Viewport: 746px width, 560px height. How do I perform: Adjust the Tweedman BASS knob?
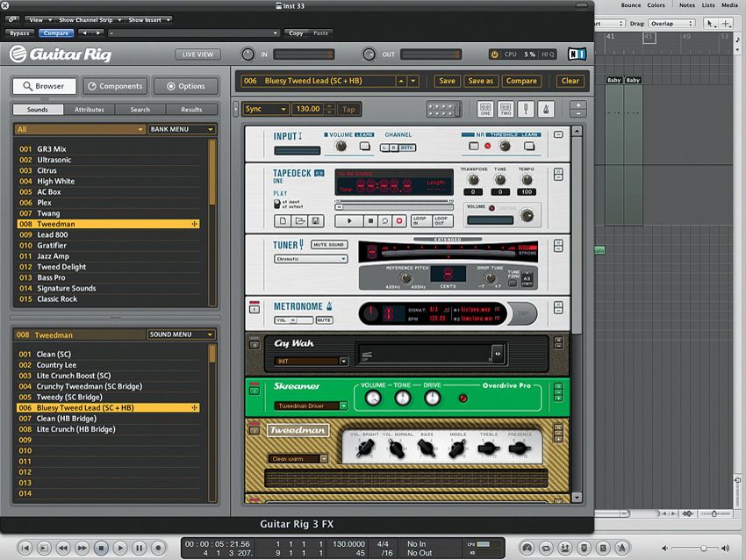point(426,448)
